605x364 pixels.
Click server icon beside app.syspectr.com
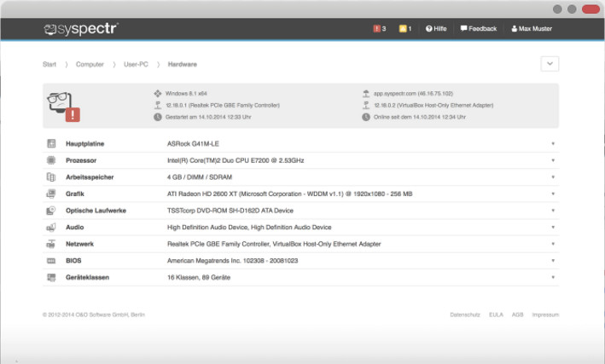point(366,93)
